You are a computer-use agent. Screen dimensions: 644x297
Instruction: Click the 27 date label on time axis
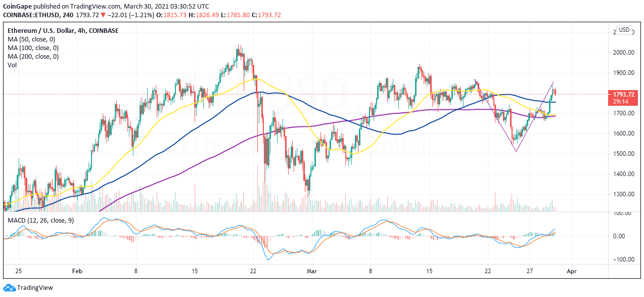(529, 271)
